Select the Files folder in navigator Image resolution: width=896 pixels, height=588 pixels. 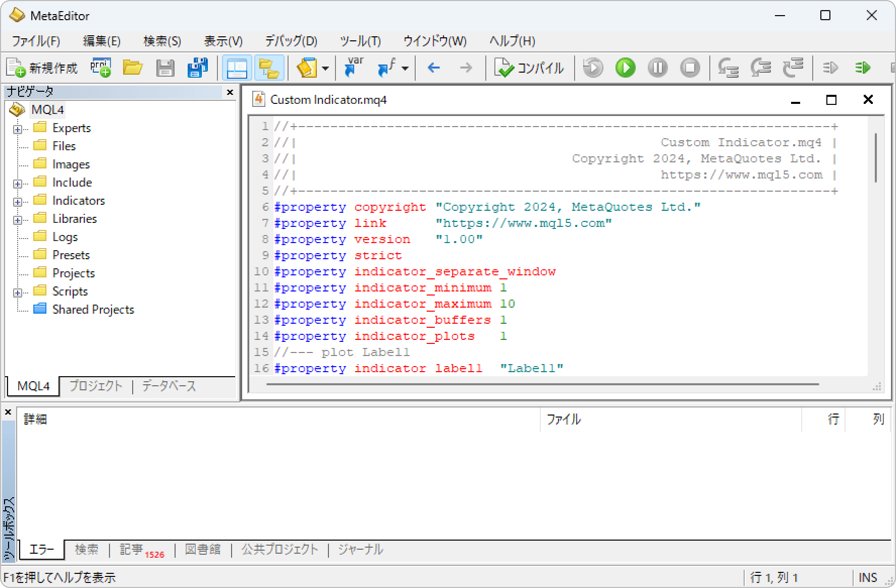click(64, 146)
